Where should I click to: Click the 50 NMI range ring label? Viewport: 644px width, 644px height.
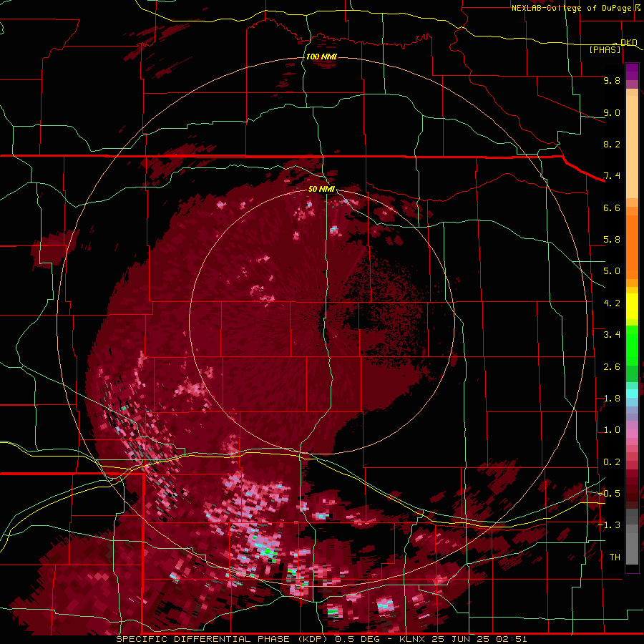click(321, 189)
